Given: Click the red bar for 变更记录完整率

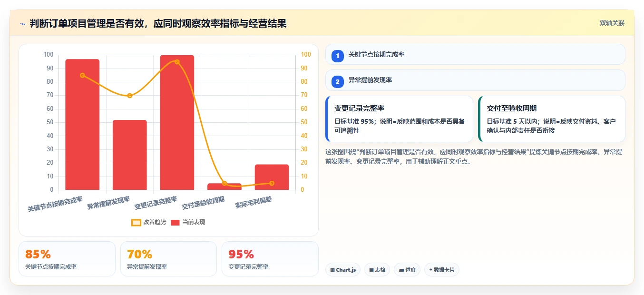Looking at the screenshot, I should pyautogui.click(x=177, y=123).
